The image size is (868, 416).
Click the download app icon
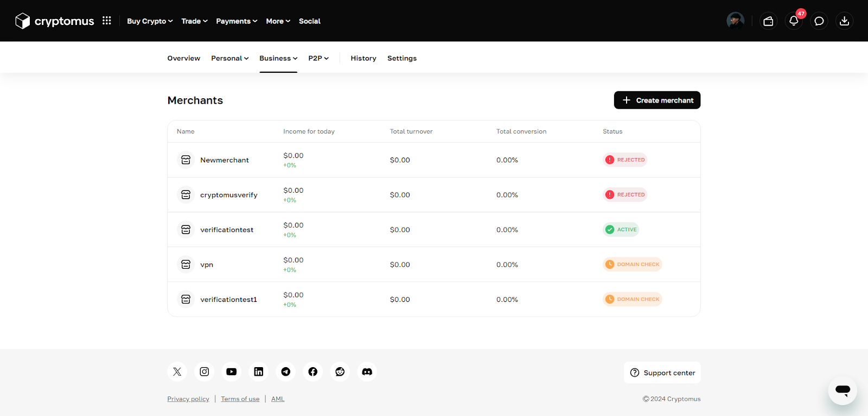(844, 21)
